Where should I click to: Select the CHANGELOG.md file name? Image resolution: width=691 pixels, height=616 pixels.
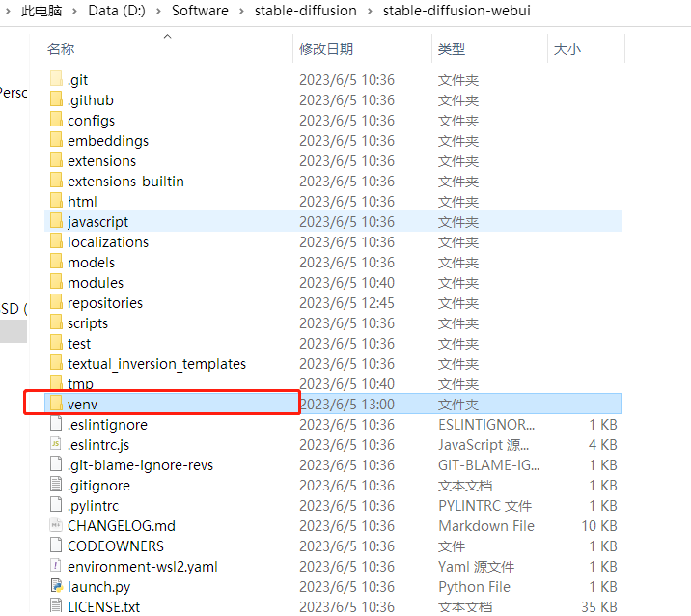(122, 526)
